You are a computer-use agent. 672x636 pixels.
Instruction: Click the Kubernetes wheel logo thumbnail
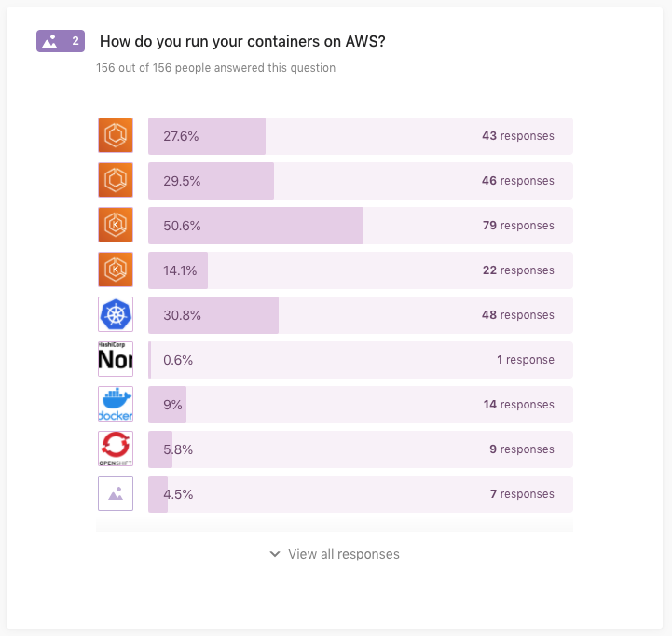point(116,314)
